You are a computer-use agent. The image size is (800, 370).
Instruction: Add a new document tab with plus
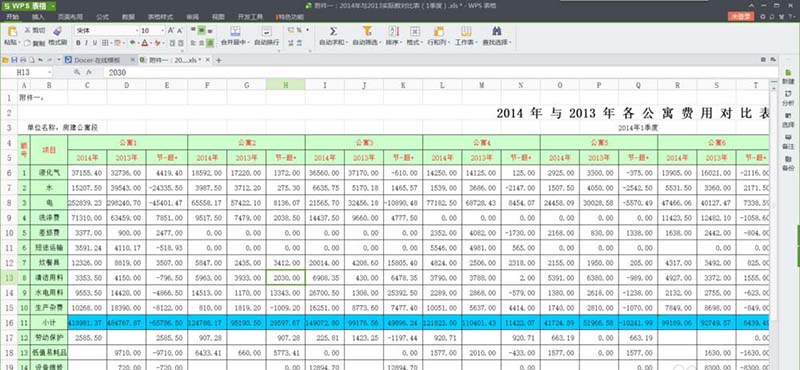coord(219,60)
